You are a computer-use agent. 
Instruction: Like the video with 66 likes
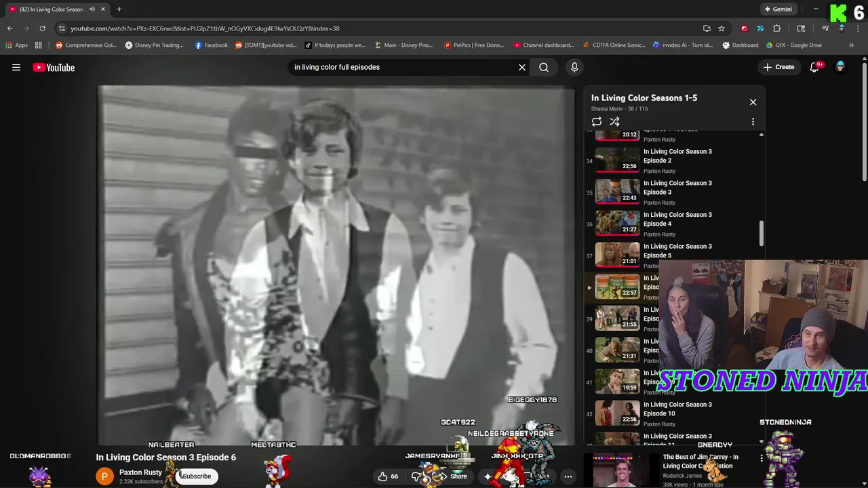[388, 476]
